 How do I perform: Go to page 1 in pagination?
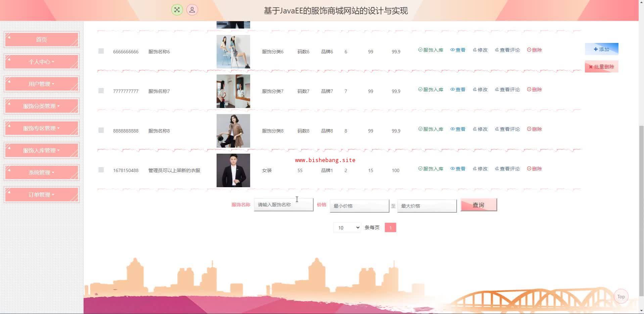(x=390, y=227)
